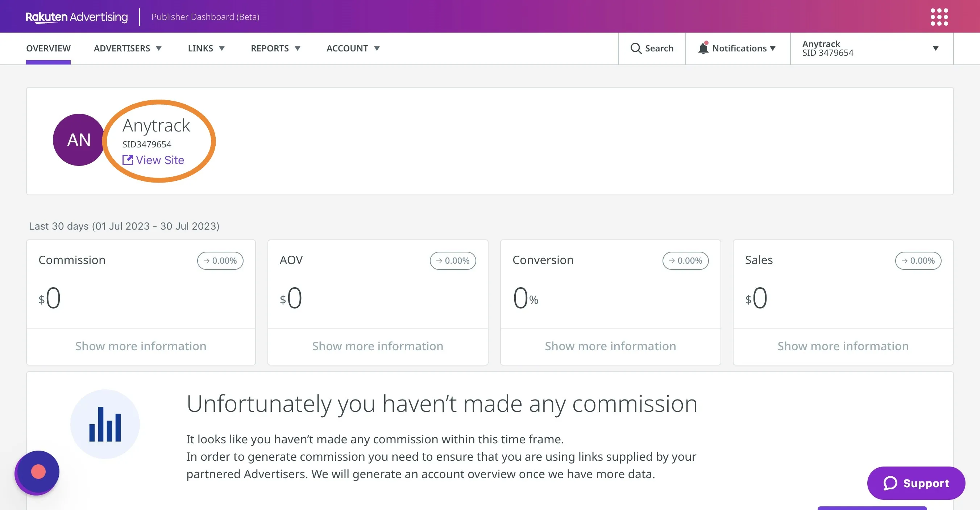The image size is (980, 510).
Task: Show more information for Conversion
Action: pyautogui.click(x=611, y=346)
